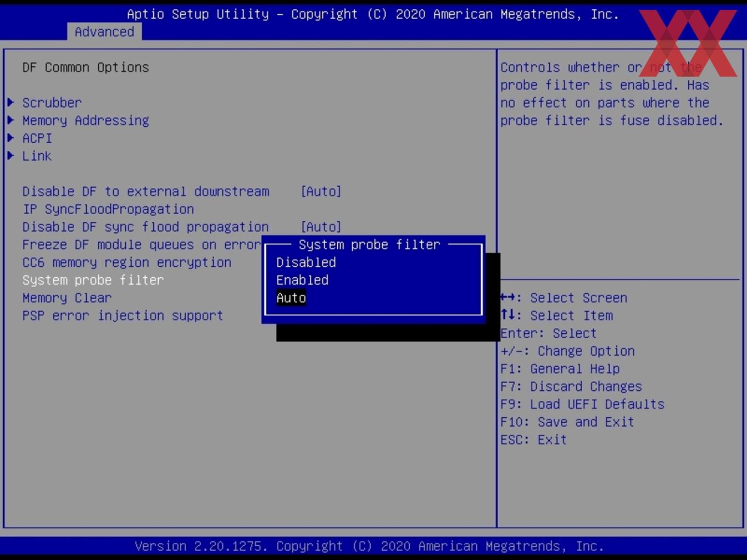The image size is (747, 560).
Task: Click the F9: Load UEFI Defaults hint
Action: [582, 404]
